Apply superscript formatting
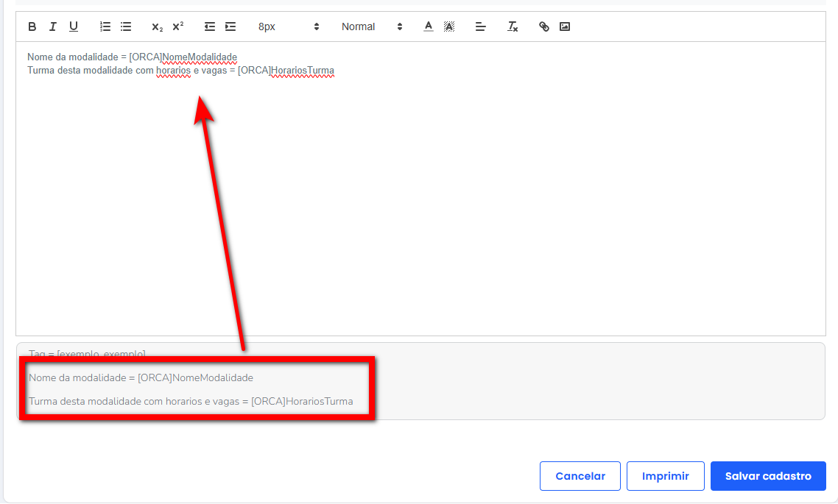This screenshot has width=838, height=504. (x=177, y=26)
